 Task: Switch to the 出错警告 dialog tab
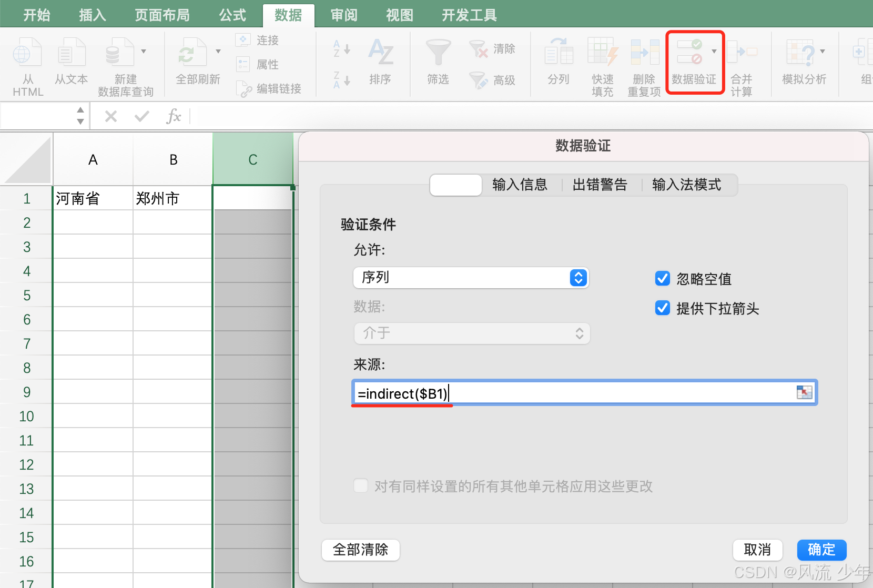pos(600,185)
